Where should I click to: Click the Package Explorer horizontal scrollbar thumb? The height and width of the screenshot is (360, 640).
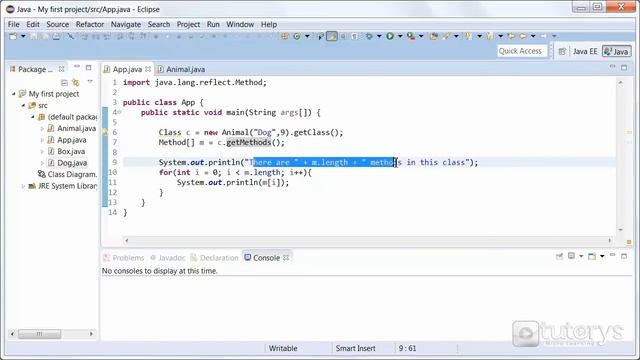pyautogui.click(x=40, y=334)
